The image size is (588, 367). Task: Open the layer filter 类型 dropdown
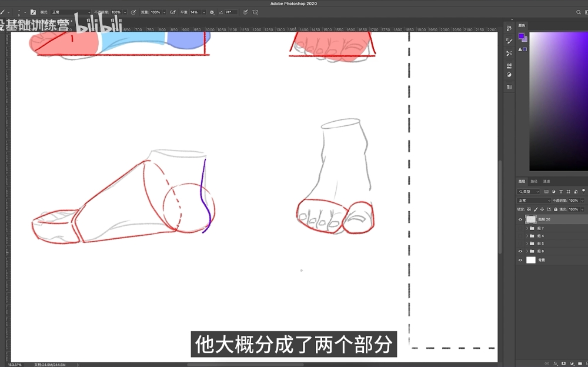coord(529,192)
